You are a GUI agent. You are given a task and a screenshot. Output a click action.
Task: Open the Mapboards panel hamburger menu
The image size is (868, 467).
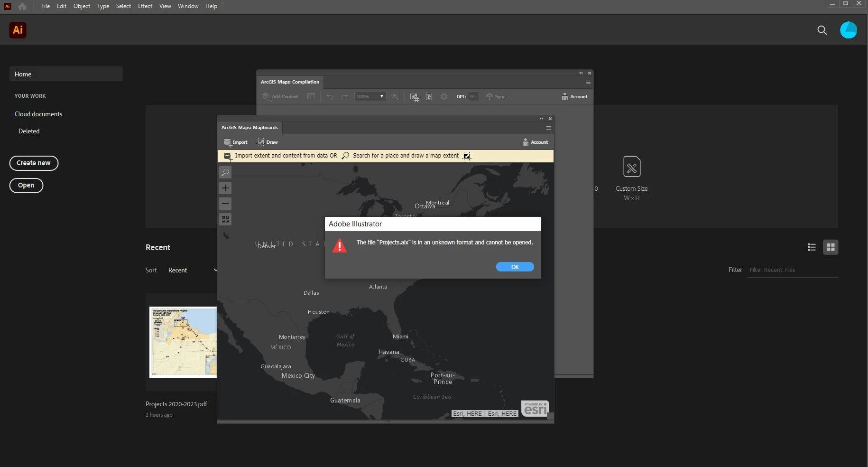(x=548, y=128)
